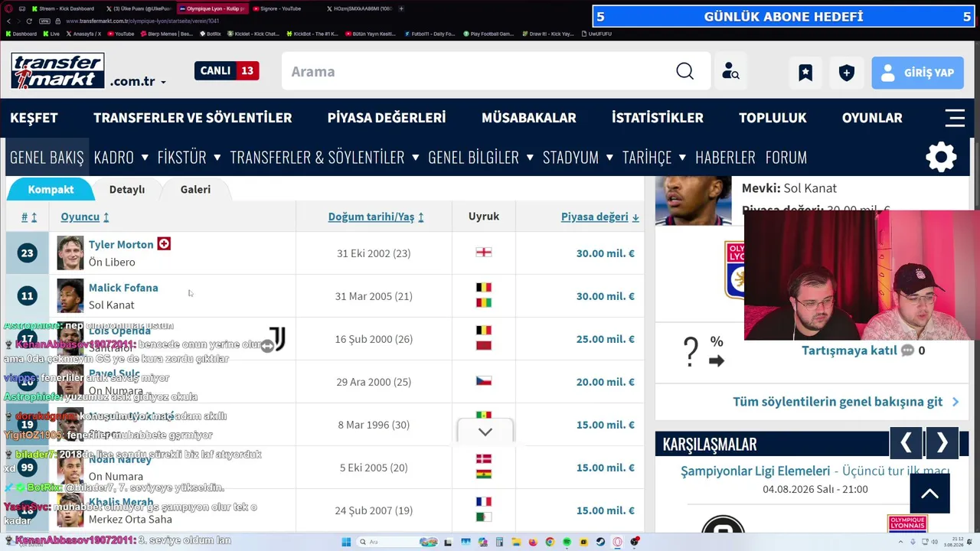Image resolution: width=980 pixels, height=551 pixels.
Task: Switch to the Detaylı tab
Action: (127, 189)
